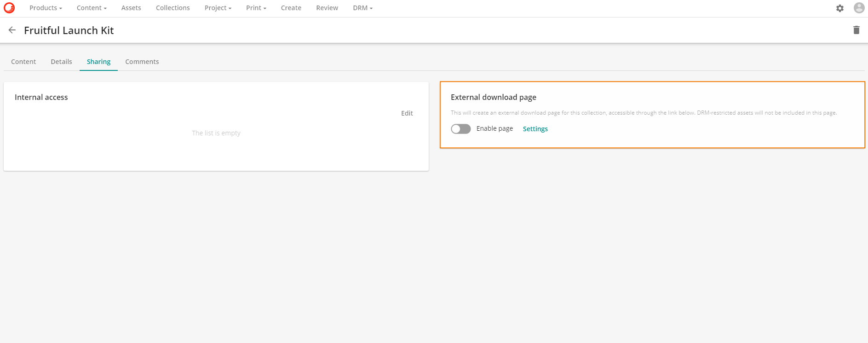Switch to the Details tab

tap(61, 62)
